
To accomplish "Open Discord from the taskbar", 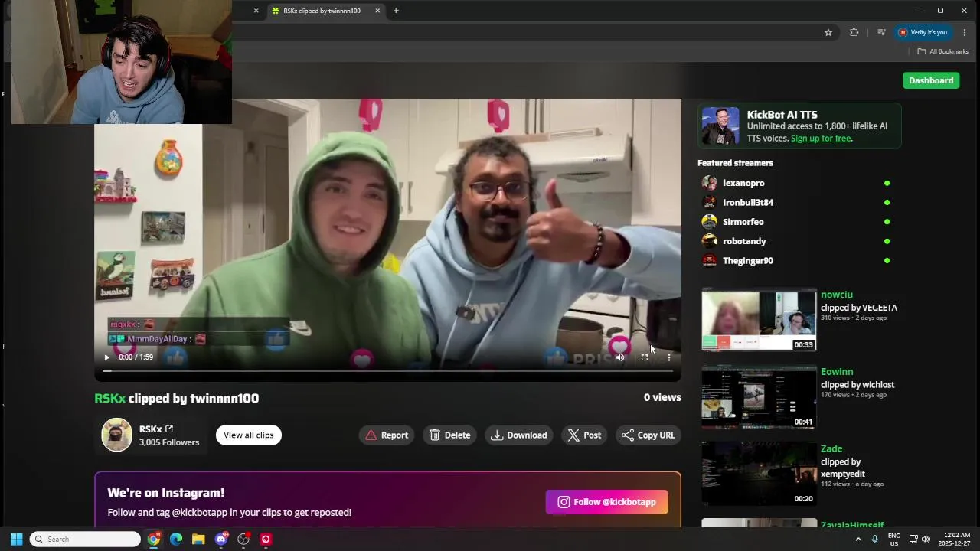I will pos(221,540).
